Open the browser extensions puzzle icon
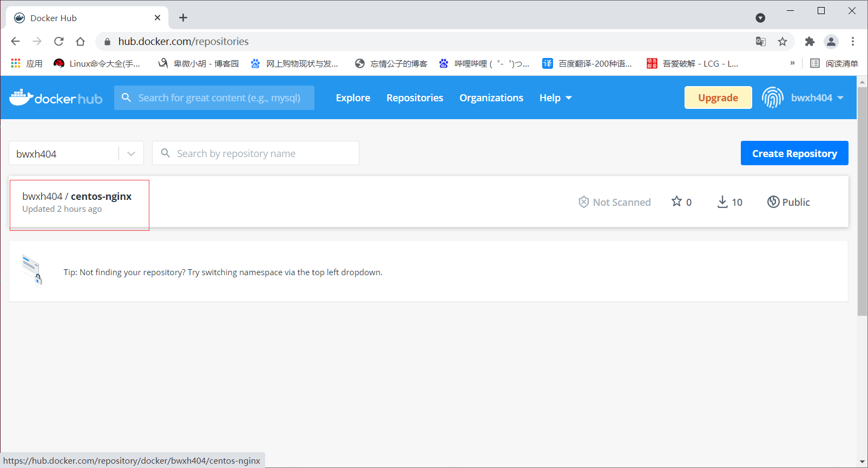This screenshot has height=468, width=868. (810, 41)
